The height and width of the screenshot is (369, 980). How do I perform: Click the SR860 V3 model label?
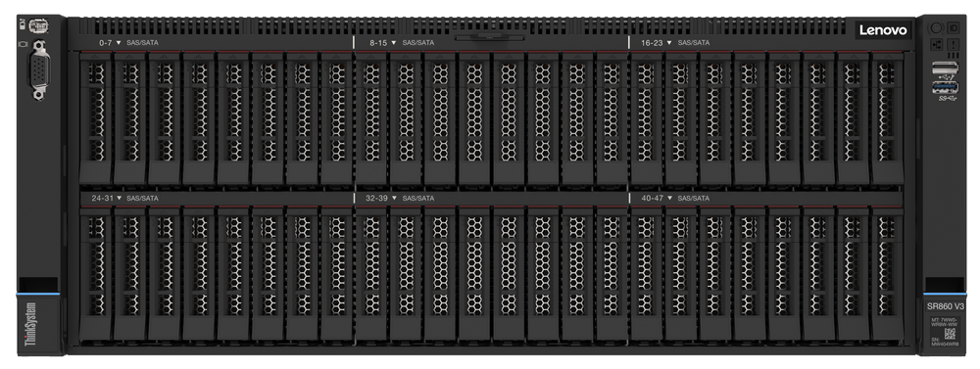pyautogui.click(x=946, y=306)
